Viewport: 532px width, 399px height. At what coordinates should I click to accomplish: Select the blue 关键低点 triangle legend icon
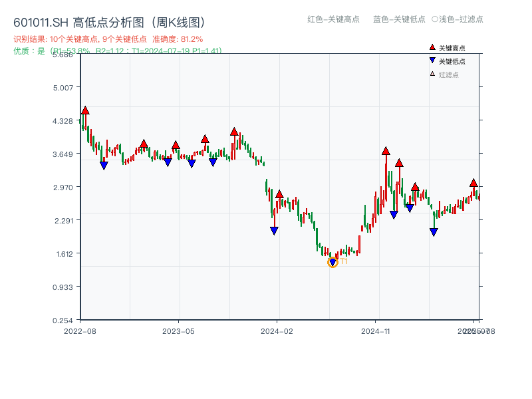click(x=432, y=60)
